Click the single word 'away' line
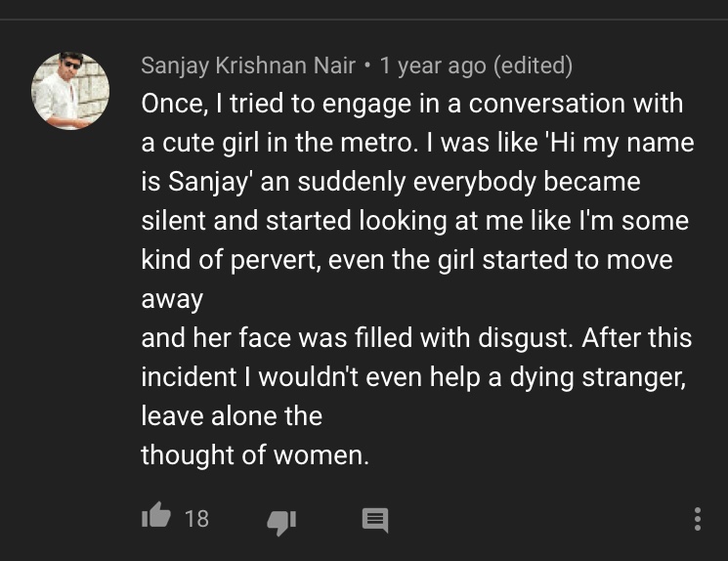This screenshot has height=561, width=728. click(x=172, y=300)
